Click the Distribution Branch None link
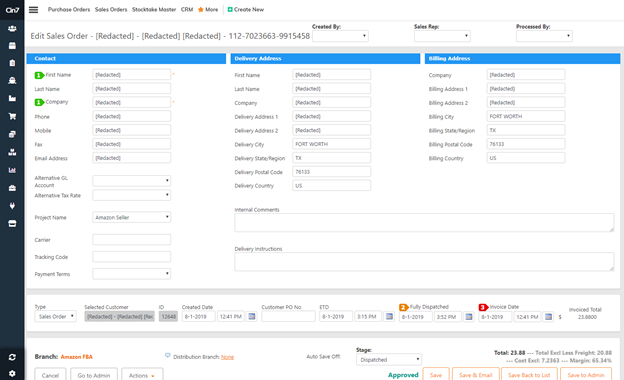The width and height of the screenshot is (624, 380). pyautogui.click(x=228, y=357)
